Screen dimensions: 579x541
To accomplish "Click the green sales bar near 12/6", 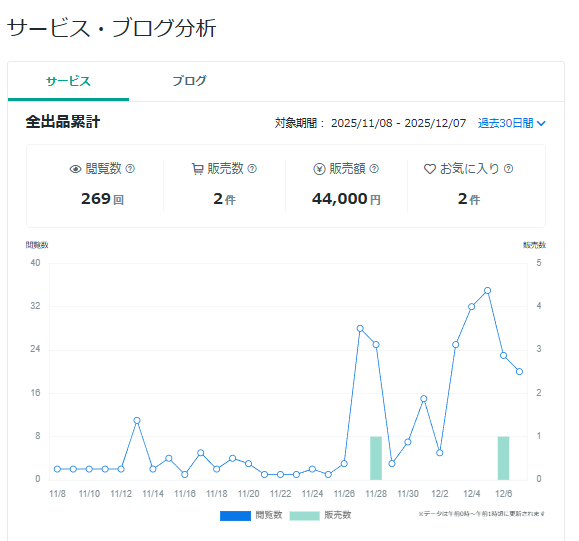I will [503, 458].
